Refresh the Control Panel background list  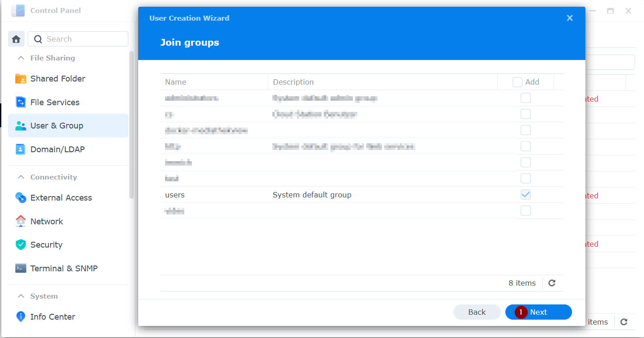click(x=624, y=322)
